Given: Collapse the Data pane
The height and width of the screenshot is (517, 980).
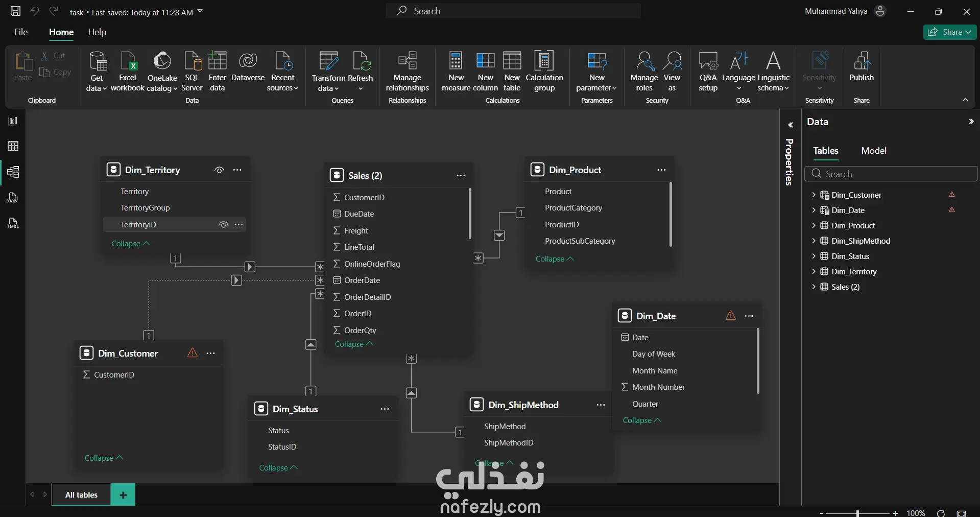Looking at the screenshot, I should (x=971, y=122).
